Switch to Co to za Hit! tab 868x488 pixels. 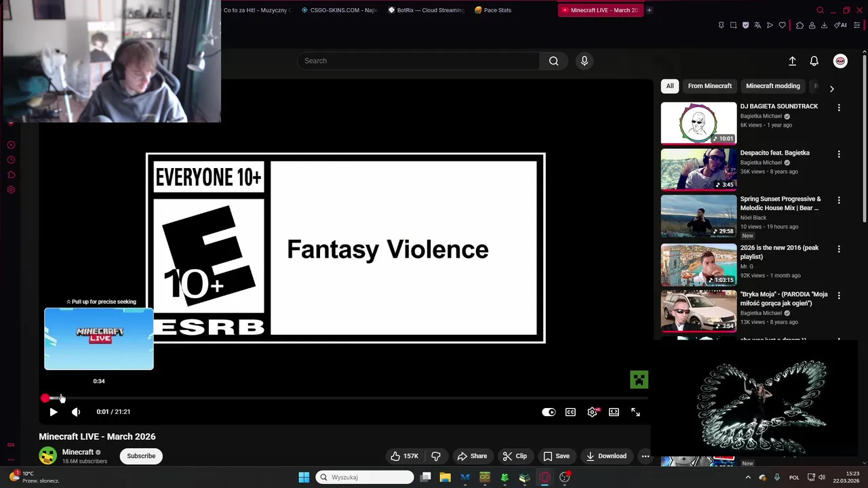(x=258, y=10)
